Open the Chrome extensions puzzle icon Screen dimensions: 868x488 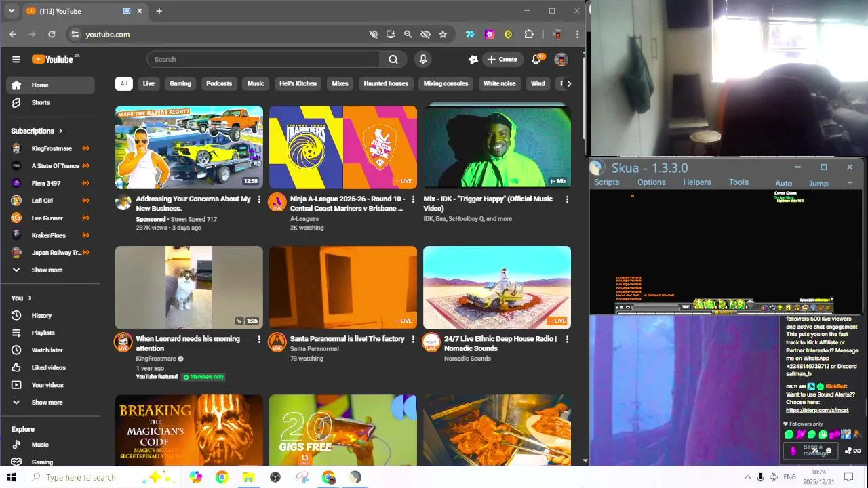coord(529,34)
